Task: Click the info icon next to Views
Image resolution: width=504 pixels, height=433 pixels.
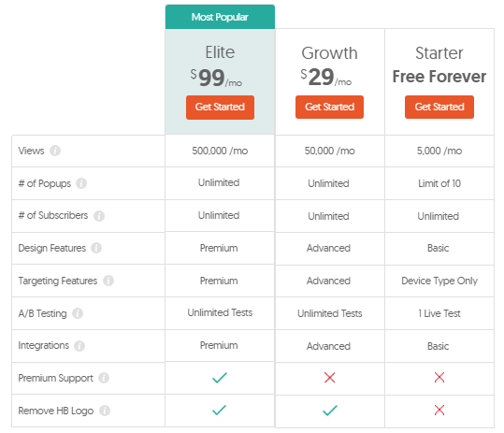Action: 55,151
